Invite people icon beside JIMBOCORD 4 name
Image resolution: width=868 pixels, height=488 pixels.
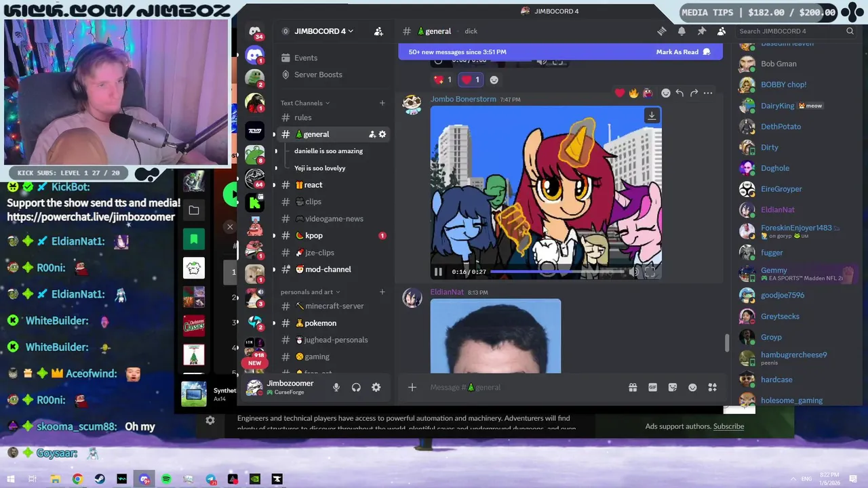(378, 31)
